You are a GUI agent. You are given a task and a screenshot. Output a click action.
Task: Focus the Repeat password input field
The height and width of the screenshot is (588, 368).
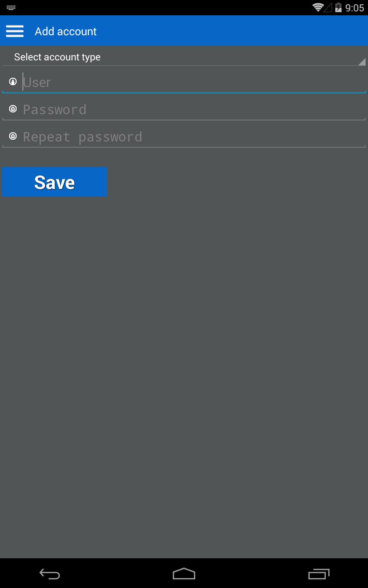(x=184, y=137)
